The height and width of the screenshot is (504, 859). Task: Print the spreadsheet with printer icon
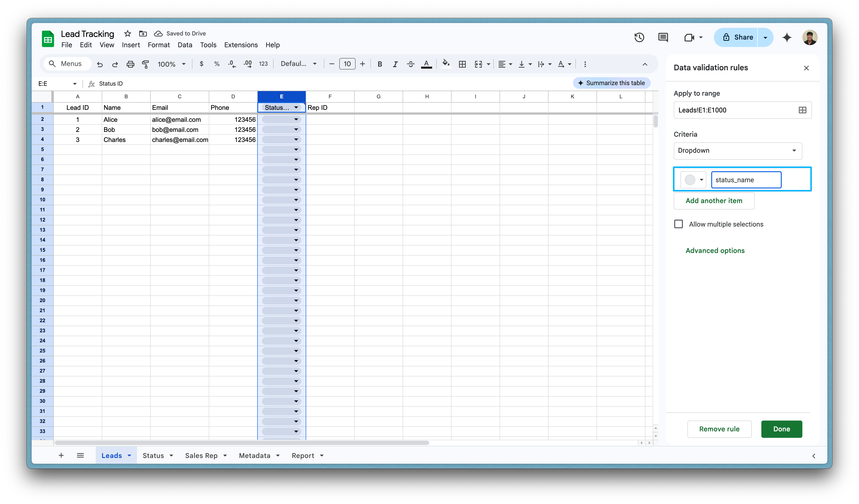[x=130, y=64]
